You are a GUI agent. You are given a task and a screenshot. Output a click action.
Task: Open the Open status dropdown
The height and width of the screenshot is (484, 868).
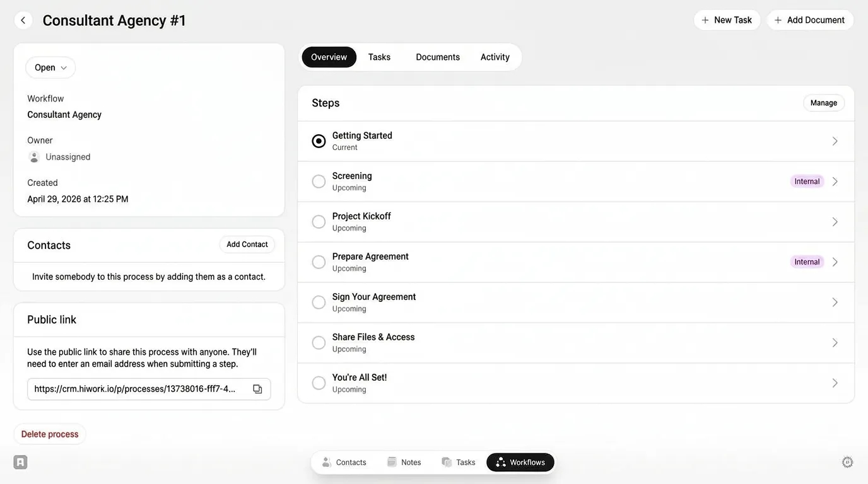coord(50,67)
